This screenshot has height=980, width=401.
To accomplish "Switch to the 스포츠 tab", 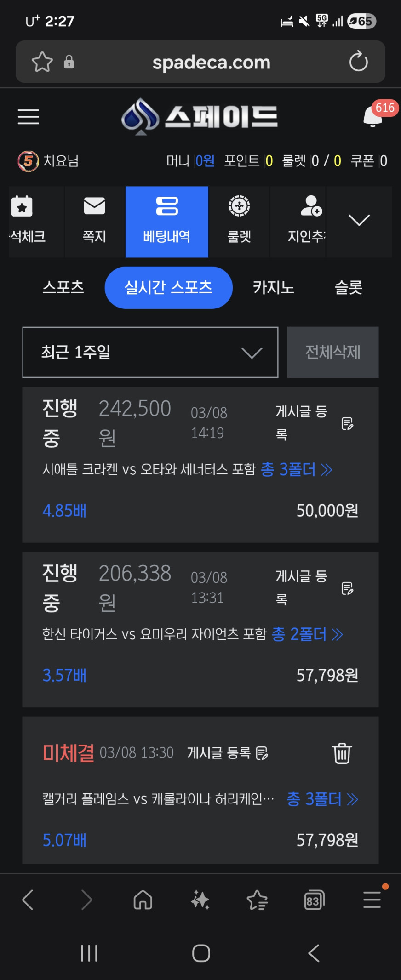I will pos(63,287).
